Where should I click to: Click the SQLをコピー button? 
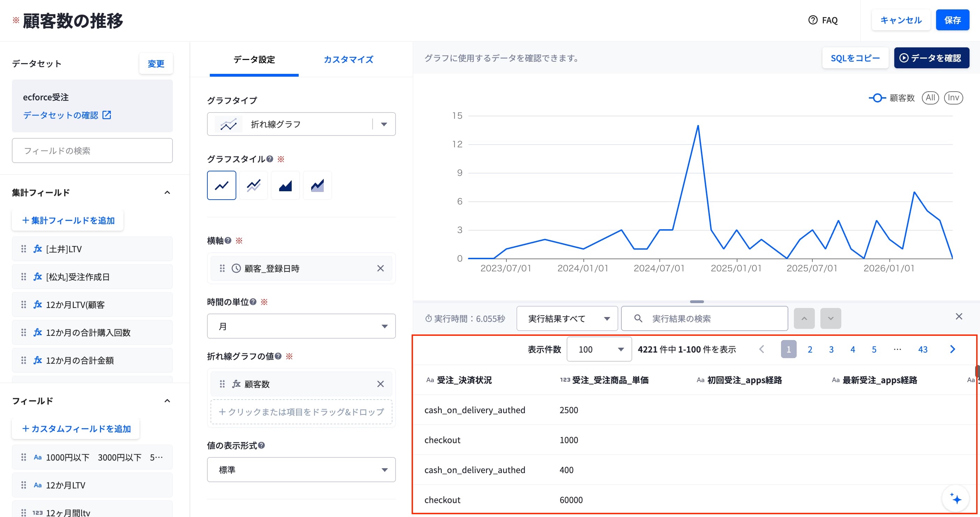point(855,58)
